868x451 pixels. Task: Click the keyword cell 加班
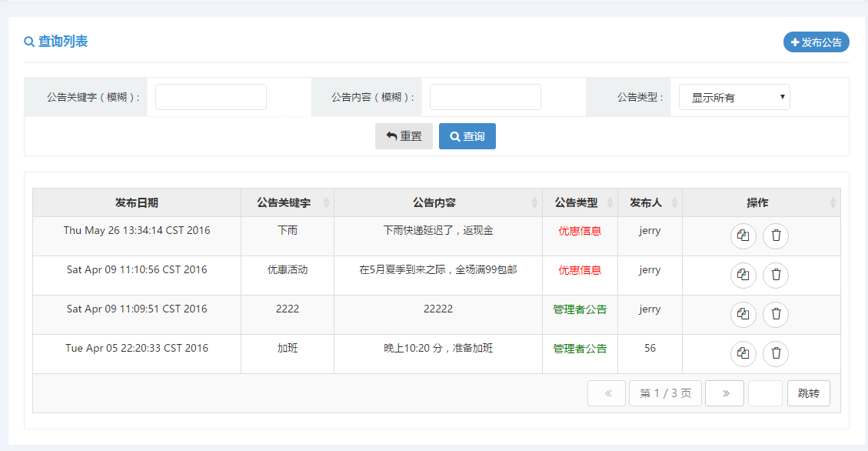click(x=288, y=349)
